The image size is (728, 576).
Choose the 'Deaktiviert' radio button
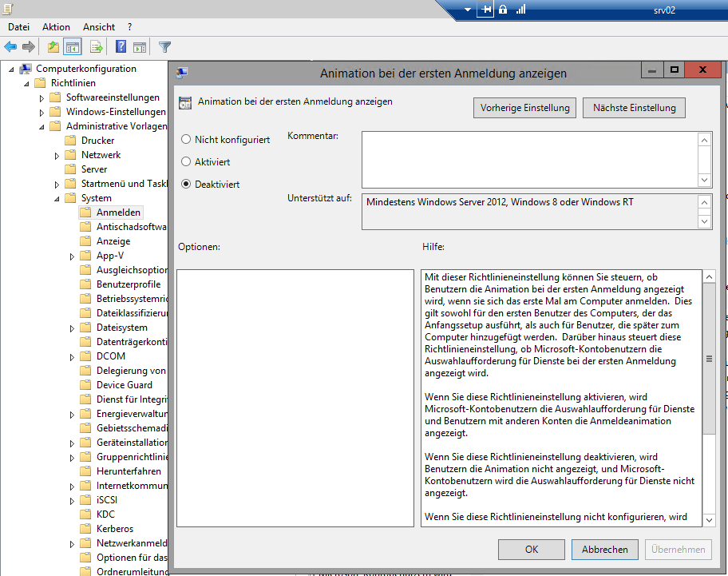pyautogui.click(x=186, y=184)
